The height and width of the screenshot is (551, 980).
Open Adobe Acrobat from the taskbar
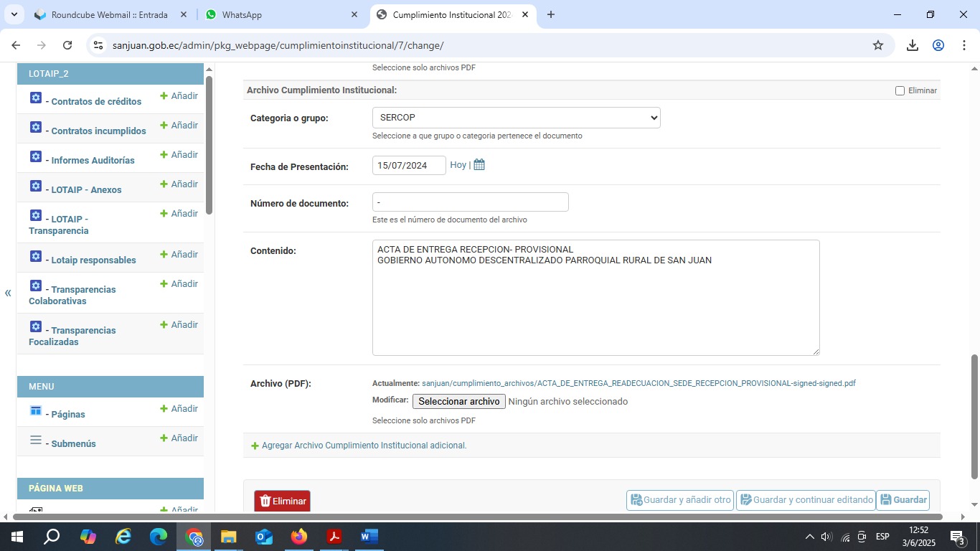tap(334, 537)
